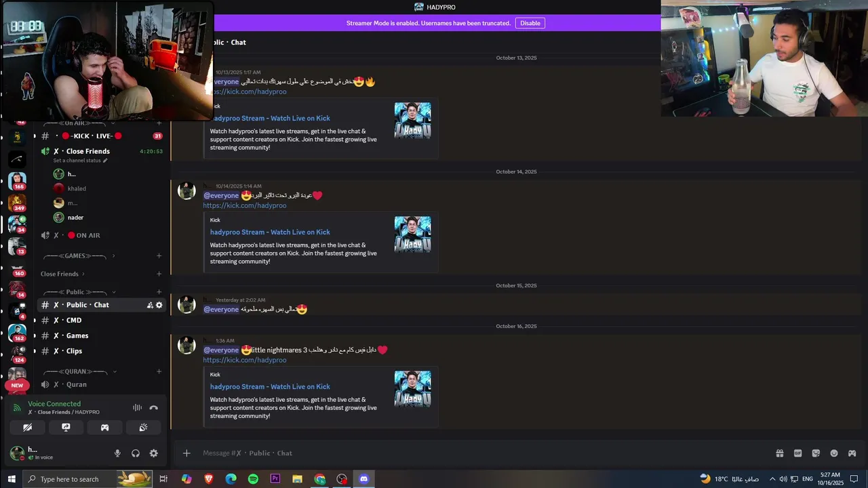This screenshot has height=488, width=868.
Task: Open noise suppression settings icon
Action: [137, 408]
